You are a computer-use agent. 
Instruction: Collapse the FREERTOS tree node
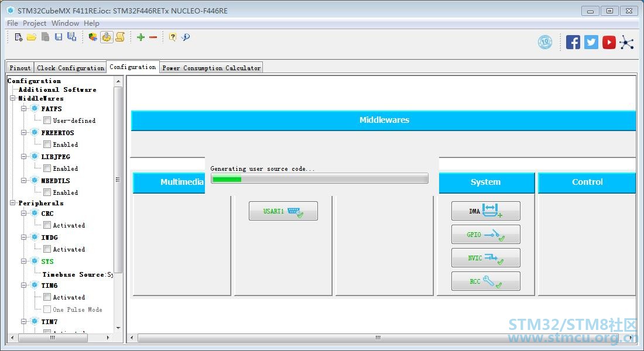pos(24,132)
